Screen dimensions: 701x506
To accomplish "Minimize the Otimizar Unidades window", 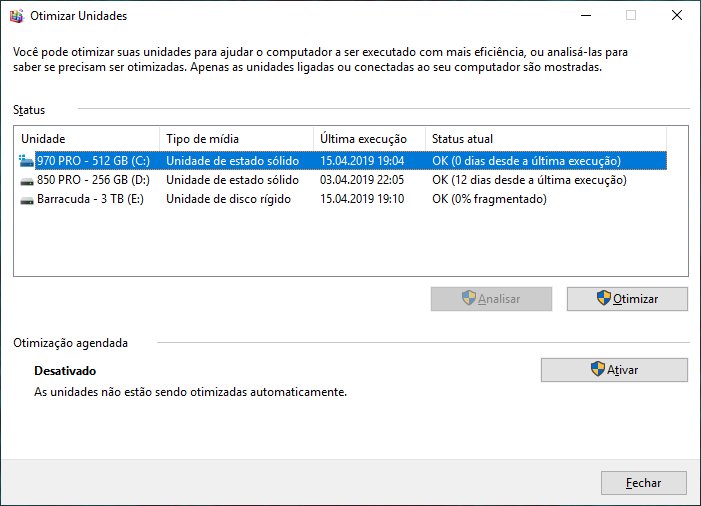I will [586, 16].
